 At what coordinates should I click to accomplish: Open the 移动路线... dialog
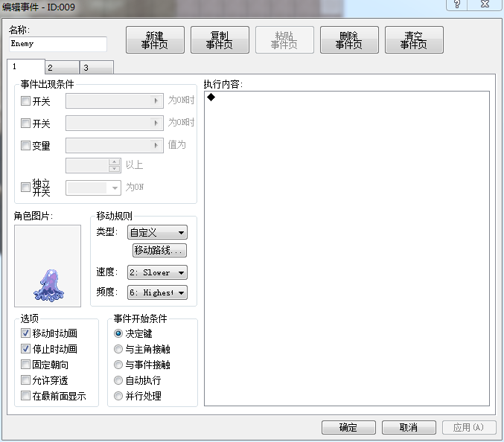pos(159,250)
